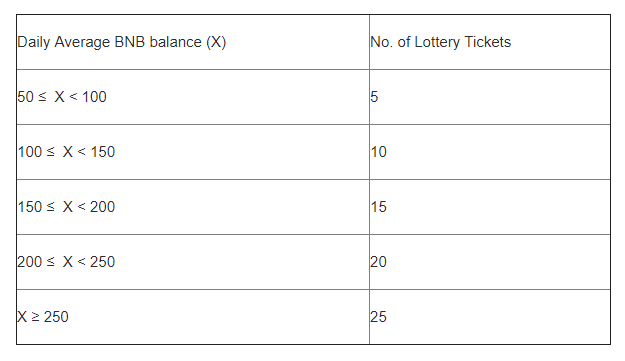Click the word Tickets in header

pos(487,42)
